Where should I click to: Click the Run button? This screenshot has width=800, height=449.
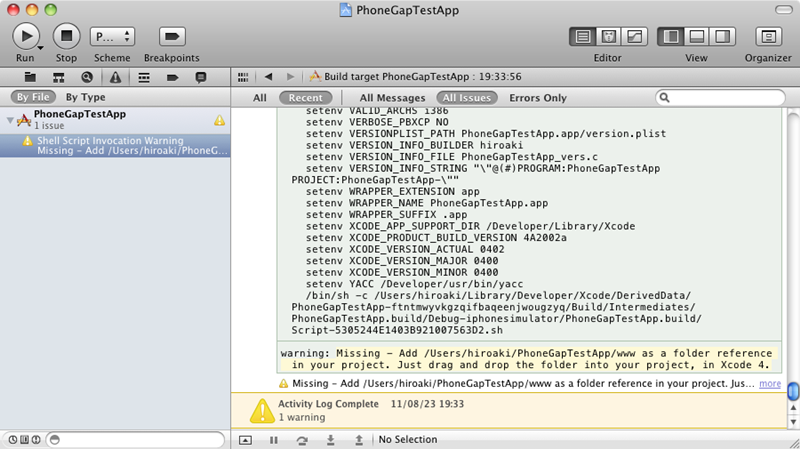tap(26, 36)
